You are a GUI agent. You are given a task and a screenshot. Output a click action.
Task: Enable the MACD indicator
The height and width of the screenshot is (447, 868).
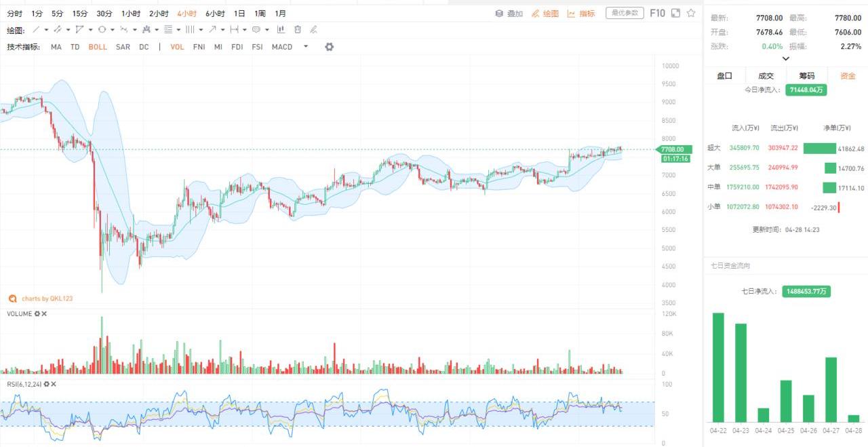click(x=282, y=47)
